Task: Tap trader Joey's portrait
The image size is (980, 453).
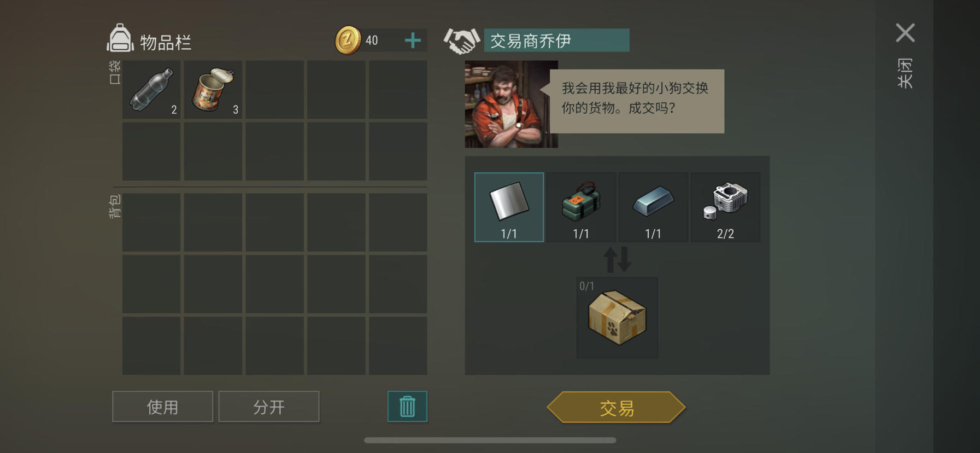Action: (x=511, y=104)
